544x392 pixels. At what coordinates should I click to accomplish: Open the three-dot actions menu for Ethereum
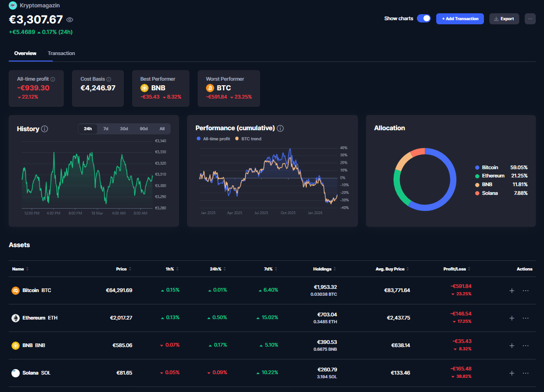click(526, 318)
